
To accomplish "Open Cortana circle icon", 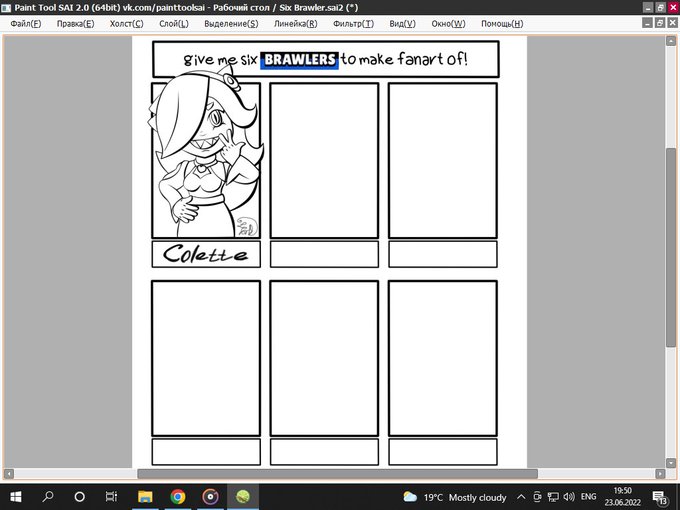I will point(79,497).
